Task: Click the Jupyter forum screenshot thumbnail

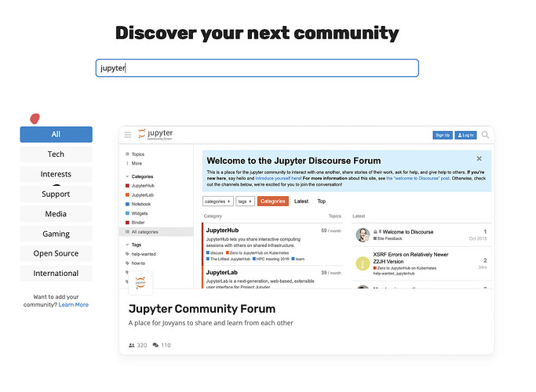Action: click(x=307, y=207)
